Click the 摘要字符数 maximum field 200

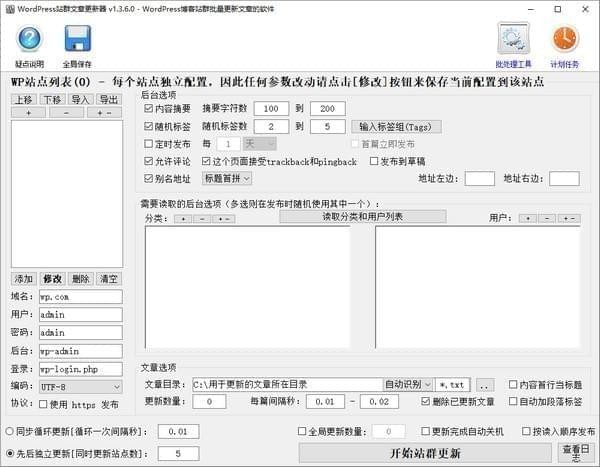pyautogui.click(x=328, y=109)
